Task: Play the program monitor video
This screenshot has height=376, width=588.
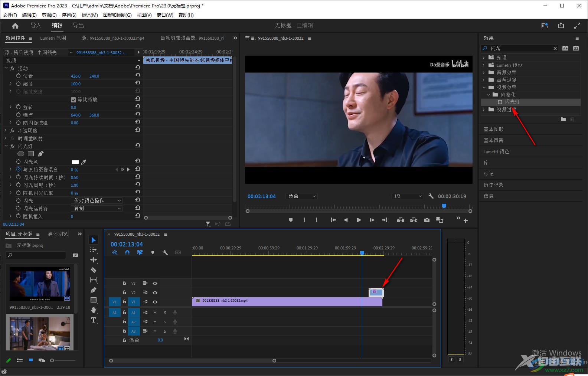Action: click(359, 220)
